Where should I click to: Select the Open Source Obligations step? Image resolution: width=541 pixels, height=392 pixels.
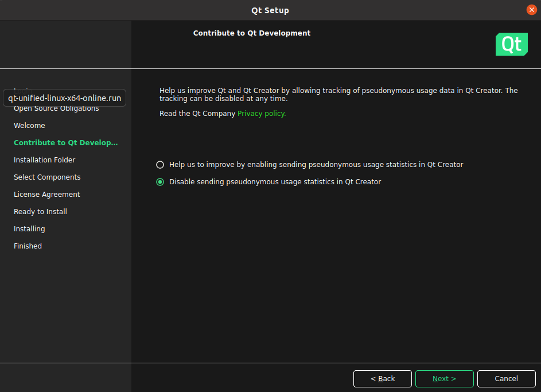point(56,109)
